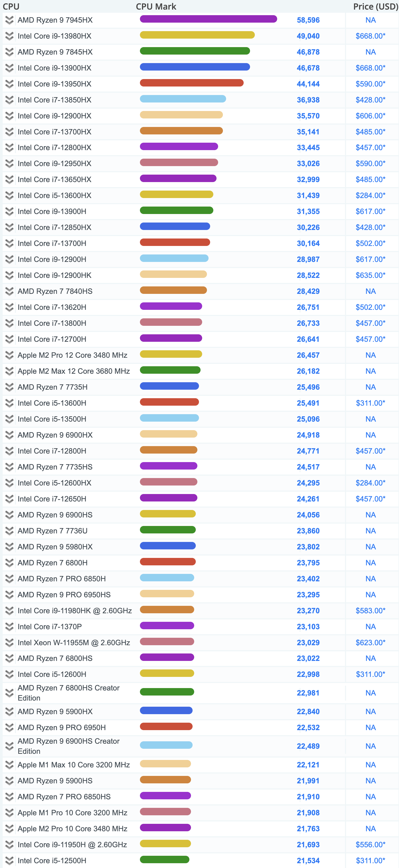Image resolution: width=399 pixels, height=868 pixels.
Task: Expand chevron next to AMD Ryzen 7 7840HS
Action: point(9,291)
